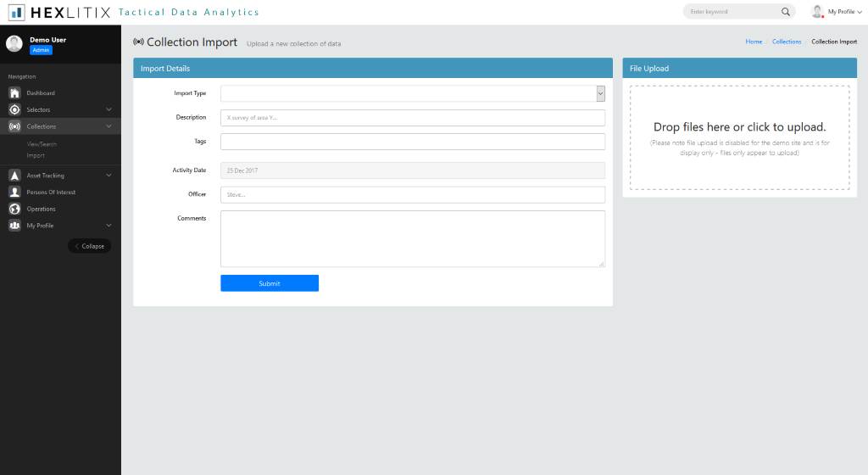This screenshot has height=475, width=868.
Task: Open View/Search under Collections
Action: 42,144
